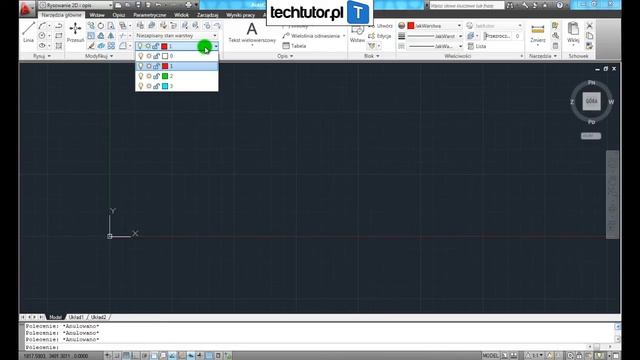Click the undo arrow in quick access toolbar
640x360 pixels.
click(x=158, y=5)
